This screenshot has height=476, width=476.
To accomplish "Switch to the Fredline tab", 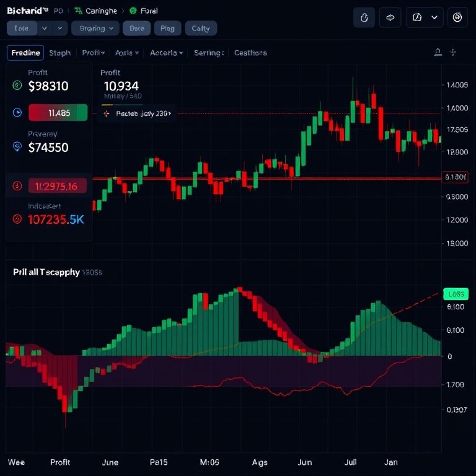I will point(25,53).
